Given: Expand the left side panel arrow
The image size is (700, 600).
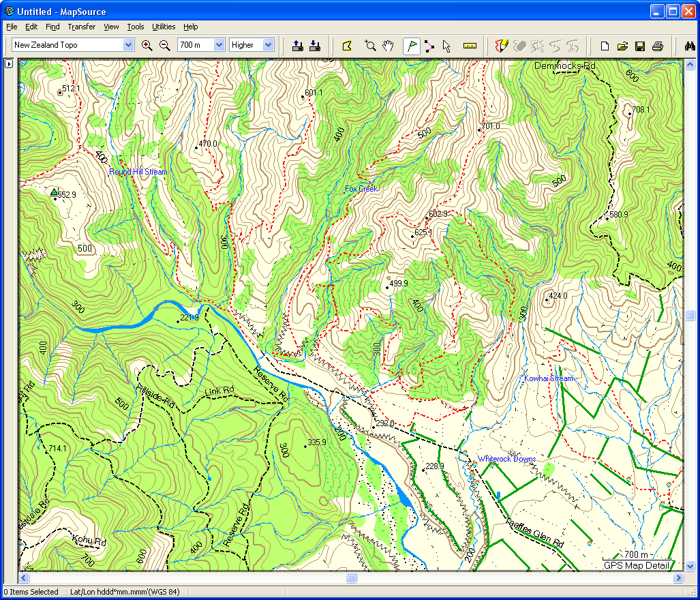Looking at the screenshot, I should (9, 63).
